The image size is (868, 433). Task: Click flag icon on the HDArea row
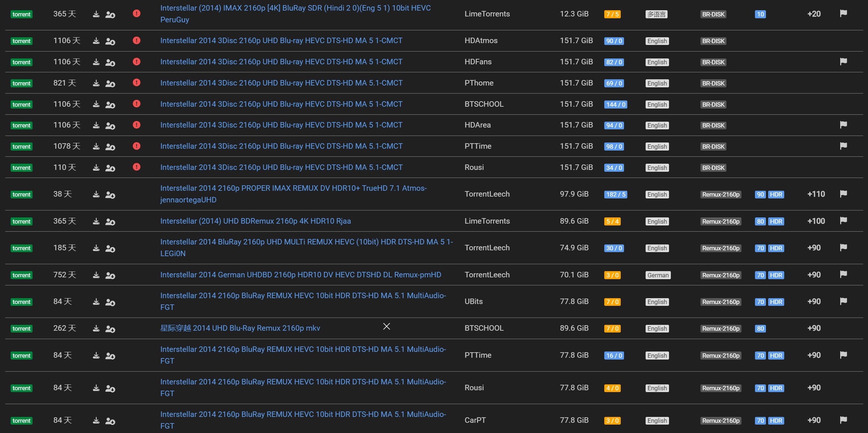point(843,125)
